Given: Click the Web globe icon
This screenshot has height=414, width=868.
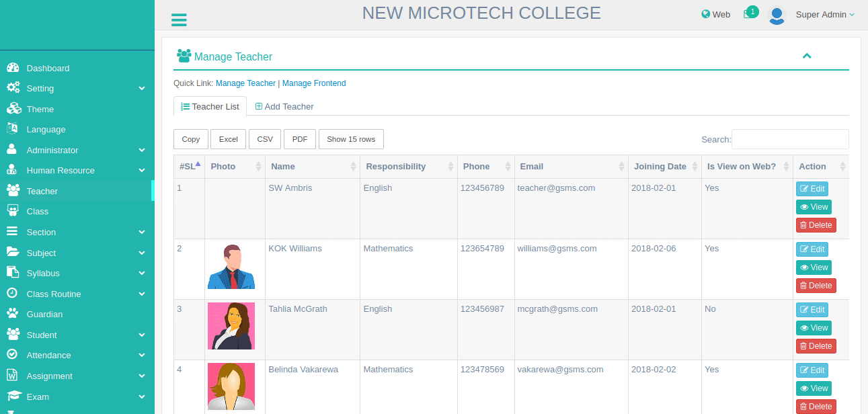Looking at the screenshot, I should 706,14.
